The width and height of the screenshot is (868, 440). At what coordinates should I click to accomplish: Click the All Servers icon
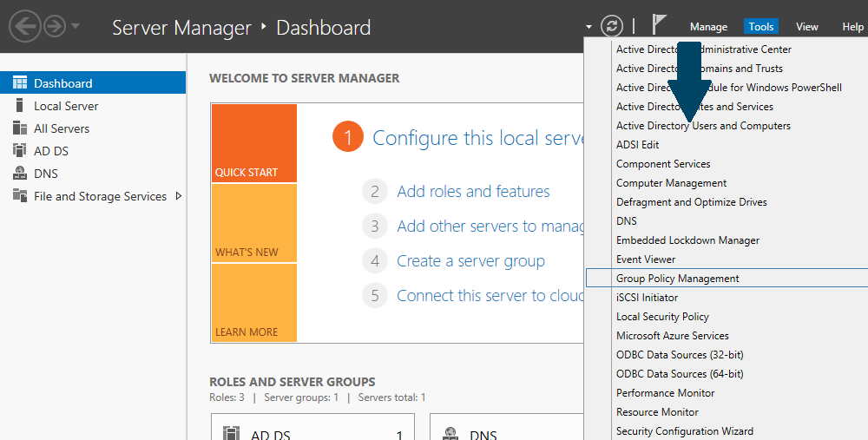pos(20,128)
